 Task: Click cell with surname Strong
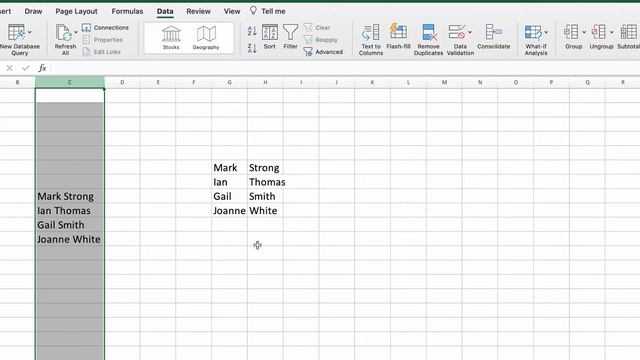265,168
